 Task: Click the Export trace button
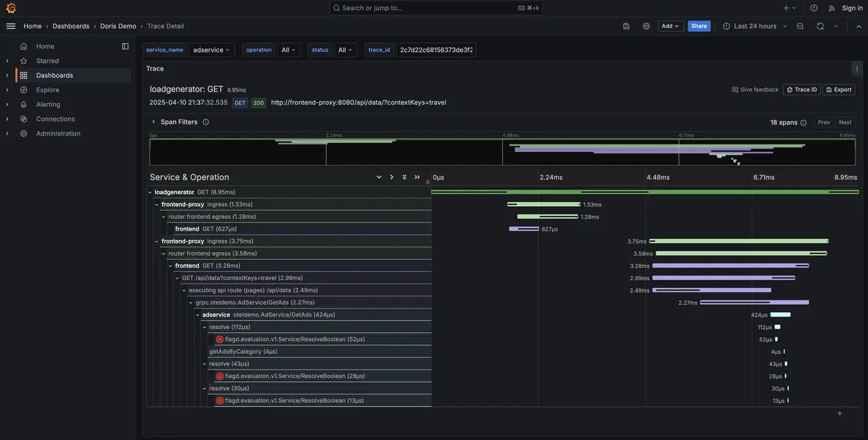839,89
